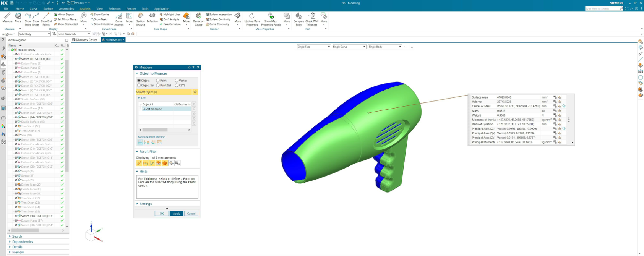Collapse the Object to Measure section
This screenshot has width=644, height=256.
(137, 73)
